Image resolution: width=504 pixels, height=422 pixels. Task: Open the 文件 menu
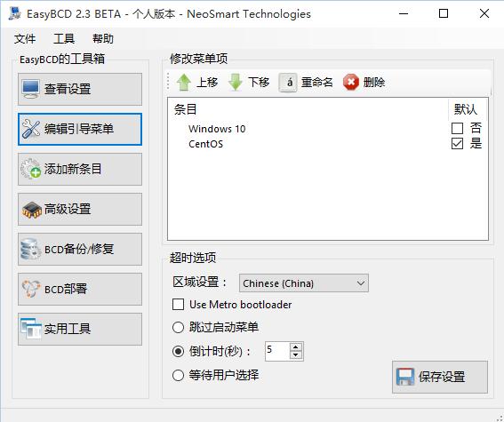(24, 39)
